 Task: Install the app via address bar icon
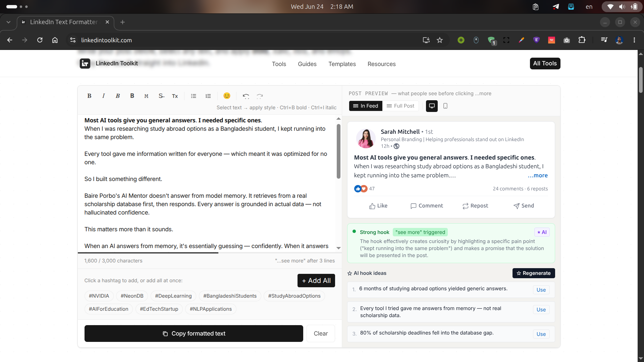(426, 40)
